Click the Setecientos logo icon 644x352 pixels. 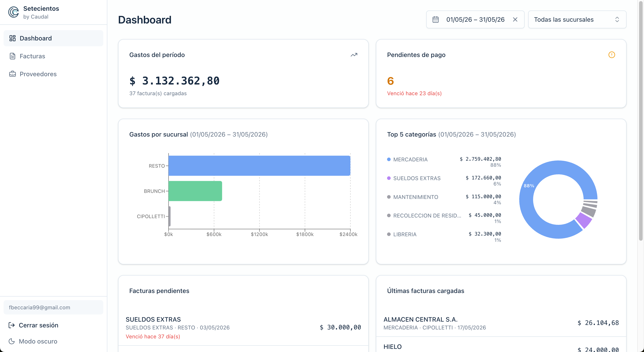click(13, 12)
